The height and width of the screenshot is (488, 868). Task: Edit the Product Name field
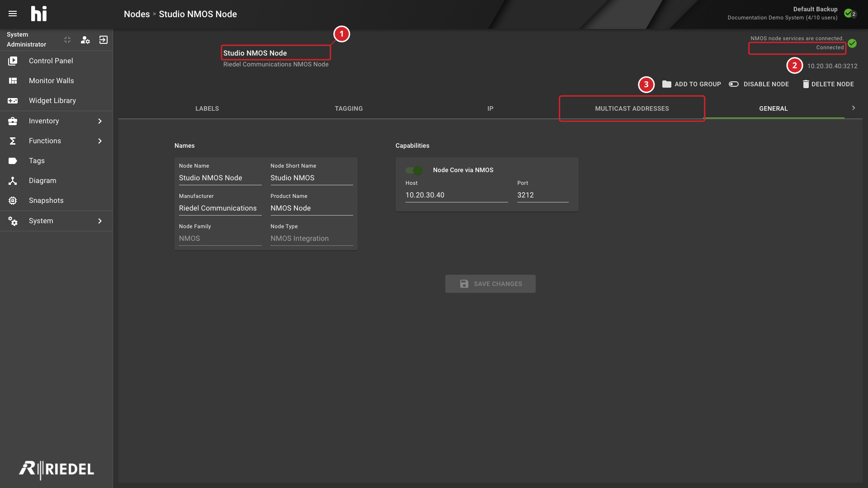pyautogui.click(x=311, y=208)
